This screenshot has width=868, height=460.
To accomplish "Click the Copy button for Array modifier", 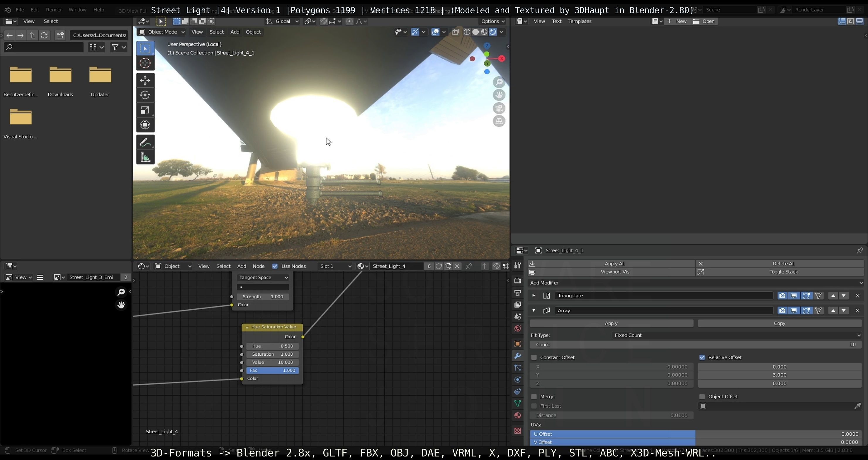I will coord(779,323).
